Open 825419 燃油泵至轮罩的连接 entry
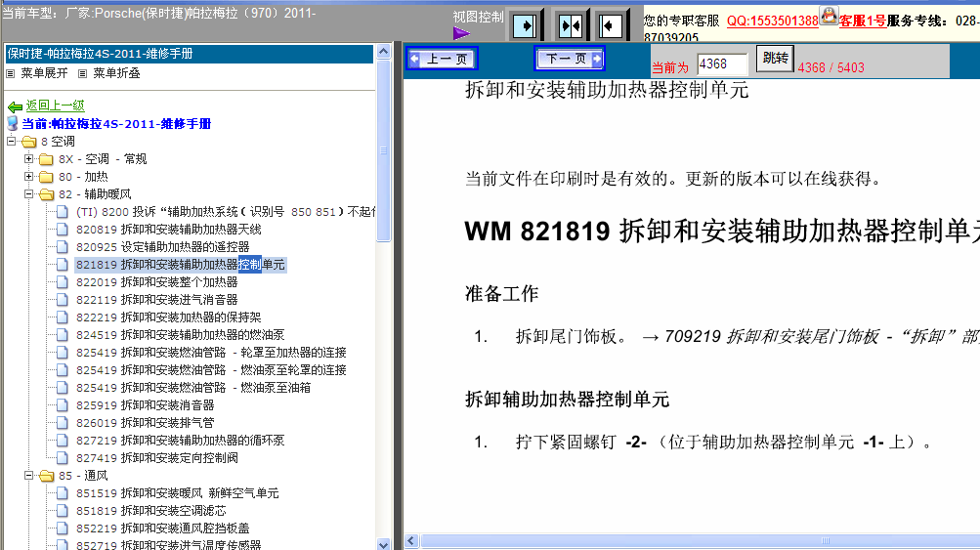Image resolution: width=980 pixels, height=550 pixels. click(x=211, y=370)
